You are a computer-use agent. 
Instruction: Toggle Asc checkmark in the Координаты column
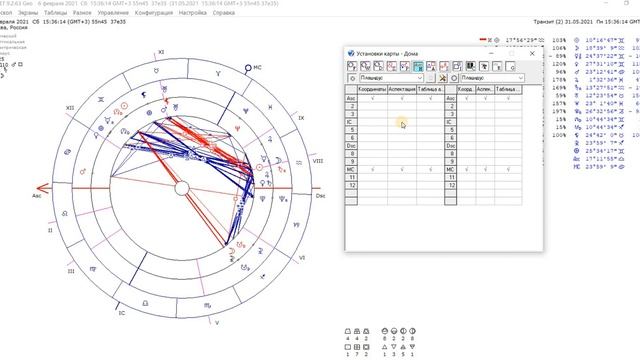[372, 98]
